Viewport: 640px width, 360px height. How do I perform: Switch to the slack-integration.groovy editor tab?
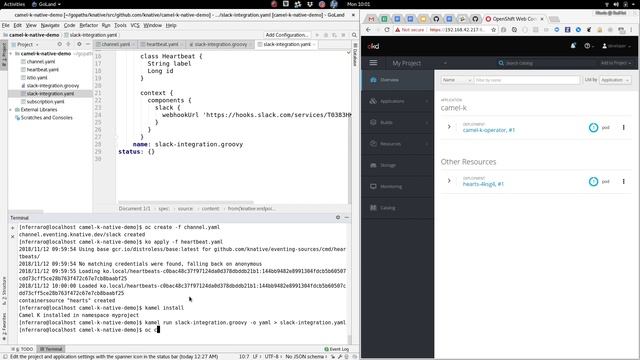[220, 44]
